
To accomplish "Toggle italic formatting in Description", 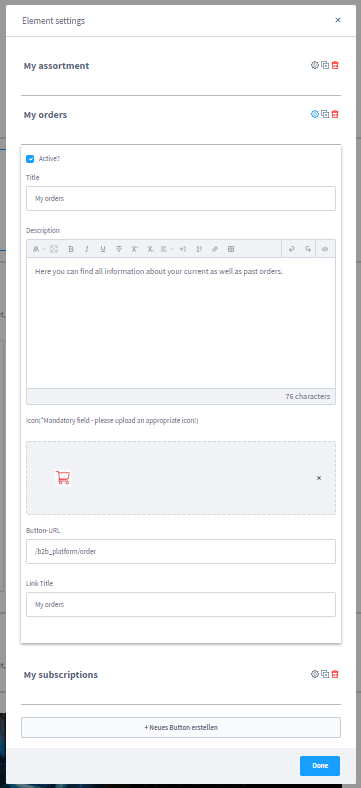I will point(86,249).
